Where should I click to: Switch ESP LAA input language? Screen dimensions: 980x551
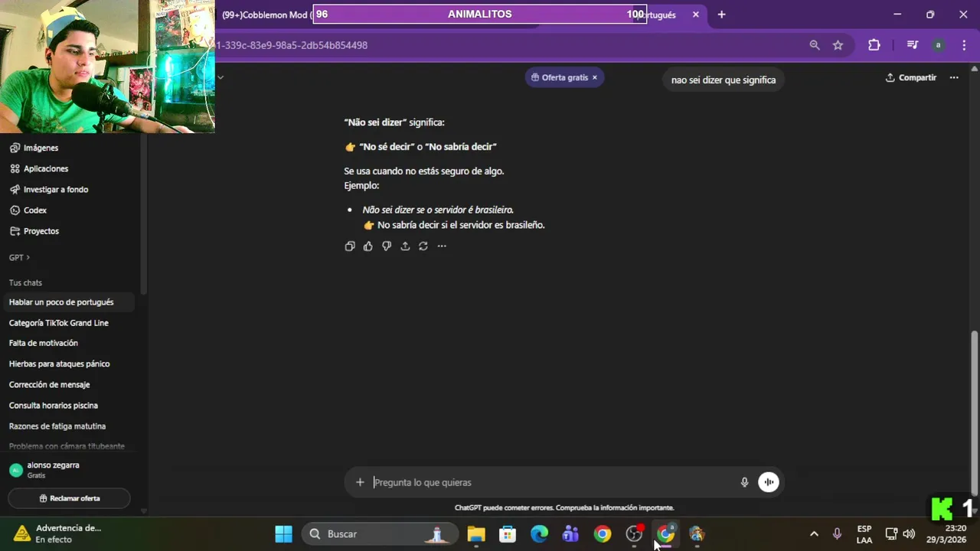pos(864,534)
